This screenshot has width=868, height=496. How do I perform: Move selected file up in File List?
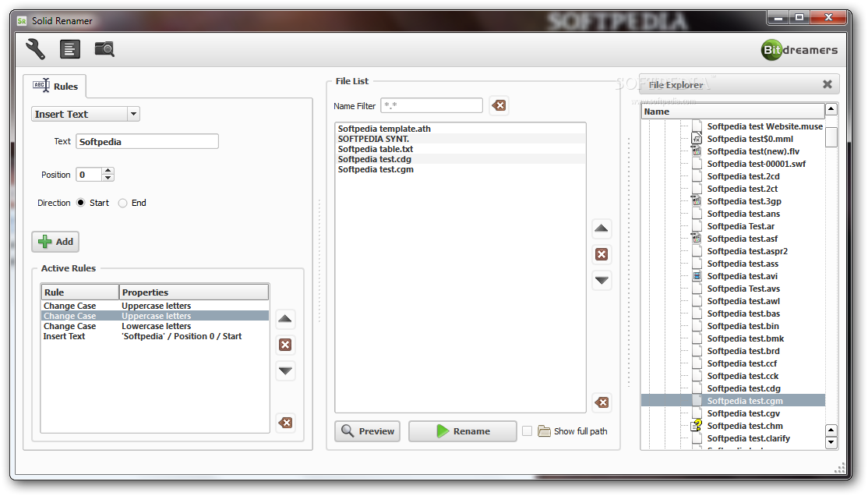[x=602, y=229]
